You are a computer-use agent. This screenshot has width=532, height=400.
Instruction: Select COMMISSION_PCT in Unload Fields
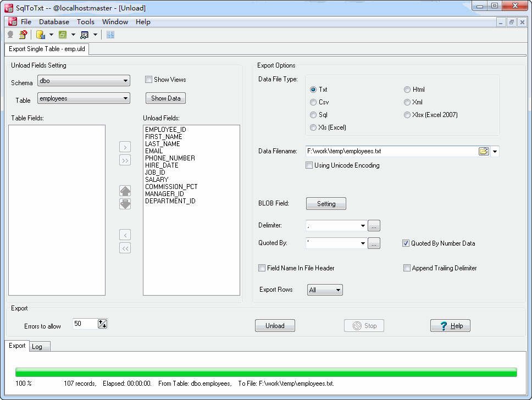click(x=171, y=187)
